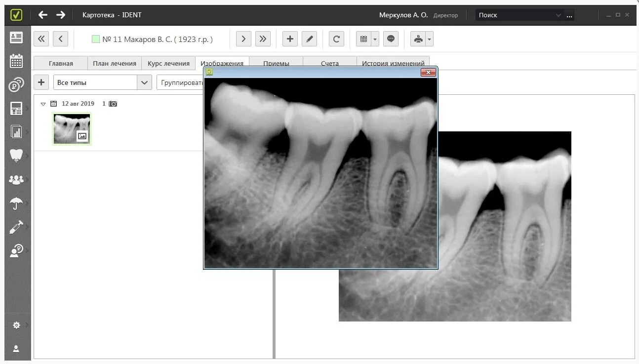Click the IDENT checkmark logo icon
The width and height of the screenshot is (639, 364).
coord(16,15)
